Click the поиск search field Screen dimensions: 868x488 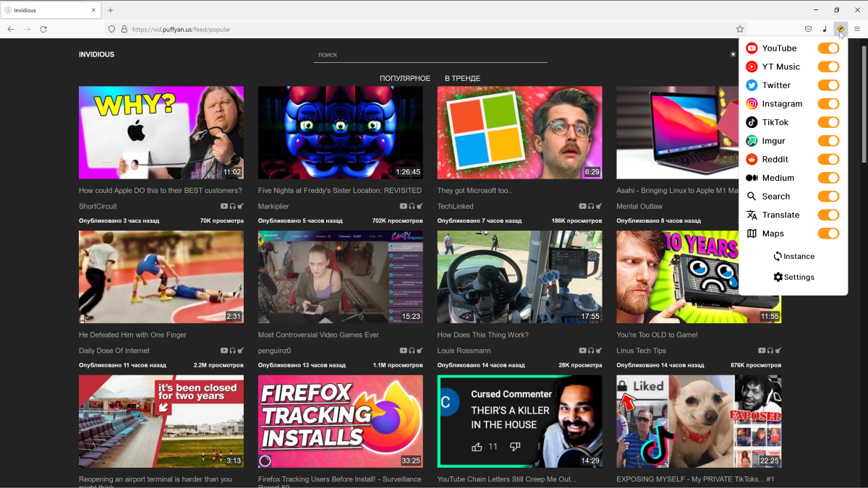430,55
